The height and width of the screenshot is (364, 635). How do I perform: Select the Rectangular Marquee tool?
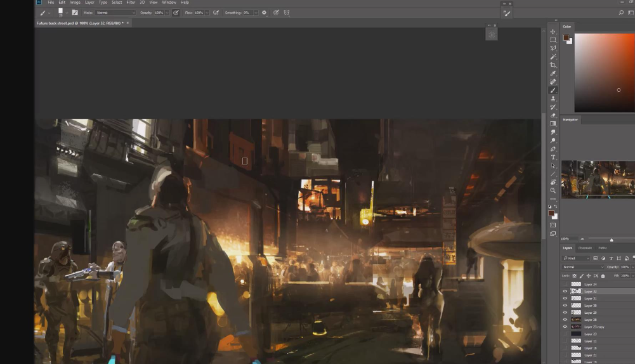[553, 40]
